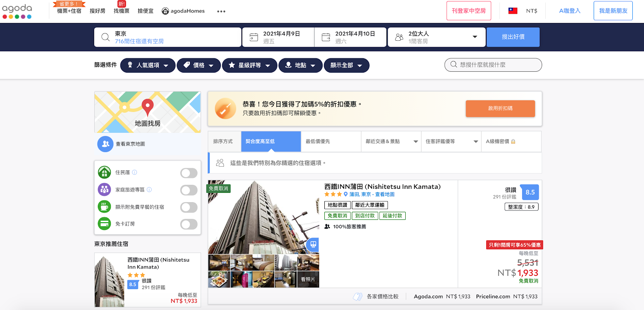Click the hotel main building photo
Image resolution: width=644 pixels, height=310 pixels.
264,217
